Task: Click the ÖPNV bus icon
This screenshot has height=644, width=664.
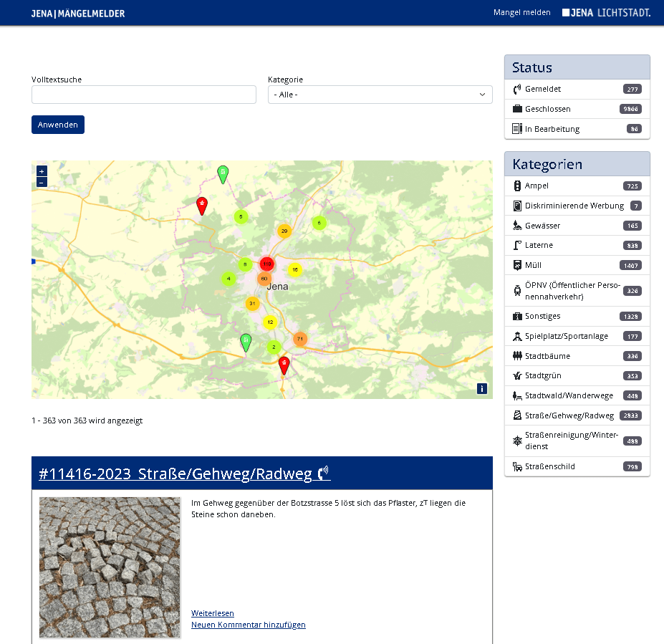Action: 516,289
